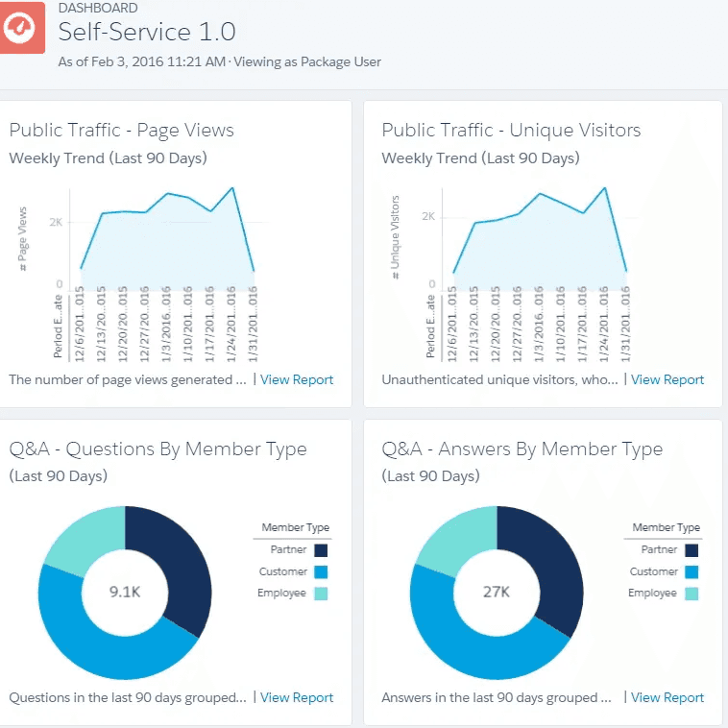Viewport: 728px width, 728px height.
Task: Click the 'Unauthenticated unique visitors' description text
Action: point(499,379)
